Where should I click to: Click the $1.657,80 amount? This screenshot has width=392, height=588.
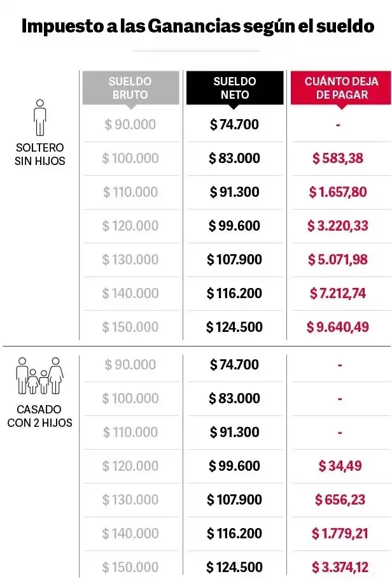337,192
